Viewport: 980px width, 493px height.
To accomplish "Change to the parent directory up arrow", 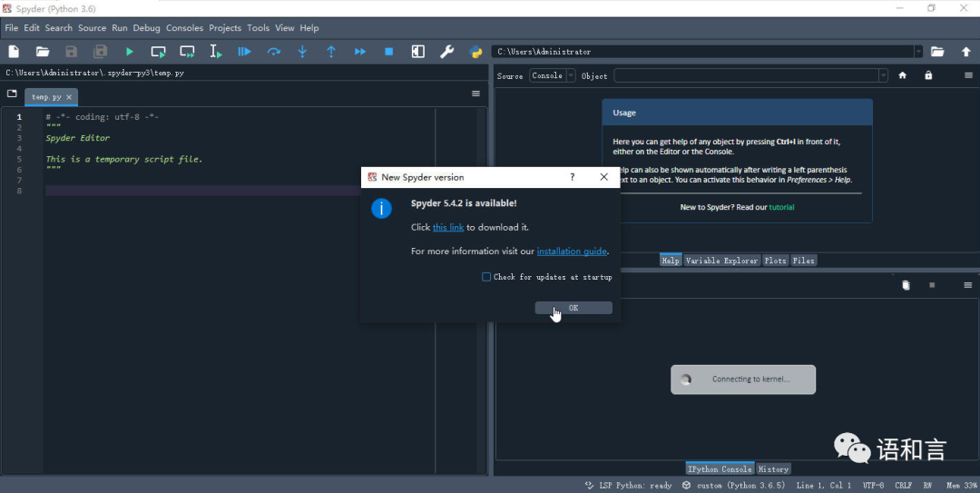I will pos(965,52).
